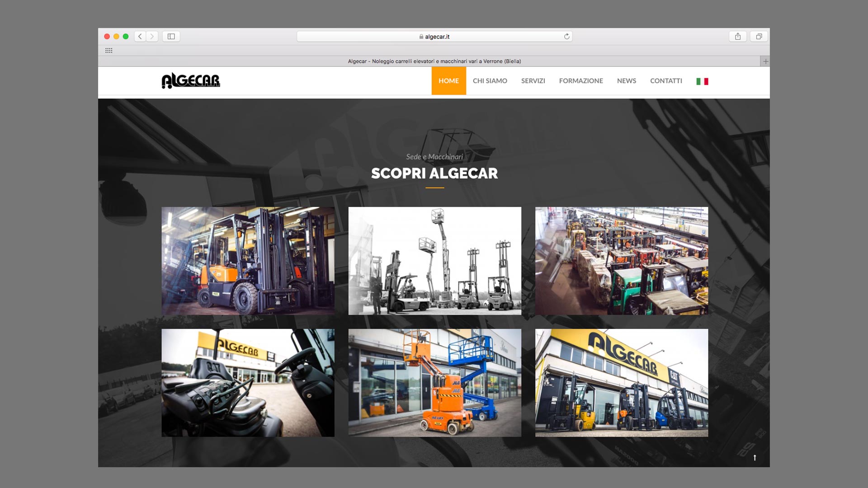Close the window with red button
This screenshot has width=868, height=488.
point(107,37)
